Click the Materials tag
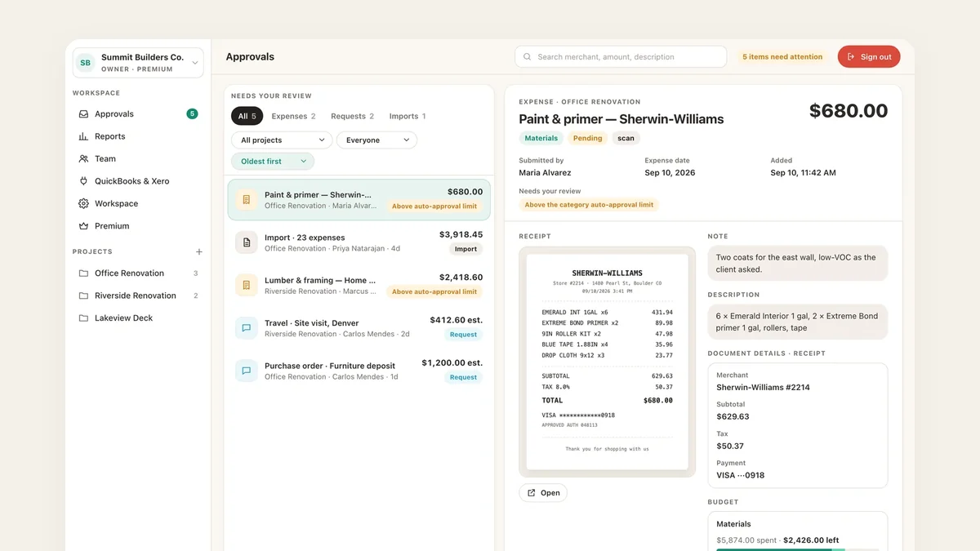The height and width of the screenshot is (551, 980). pyautogui.click(x=541, y=139)
